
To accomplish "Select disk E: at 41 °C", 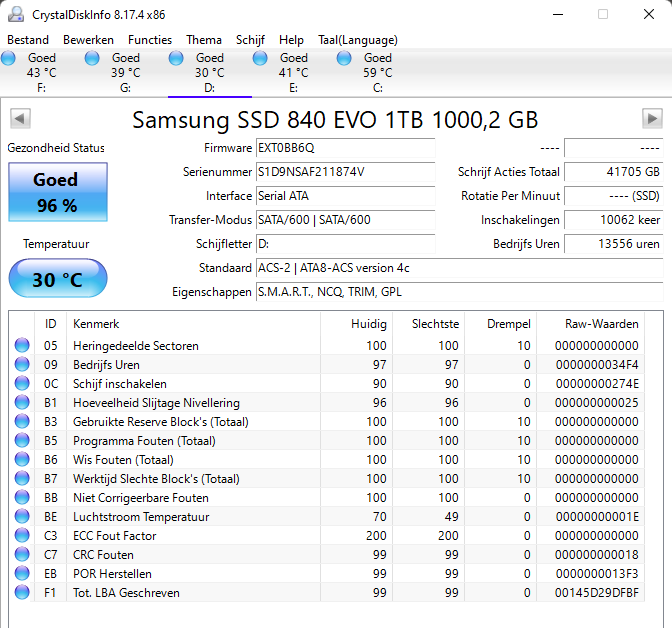I will 294,72.
